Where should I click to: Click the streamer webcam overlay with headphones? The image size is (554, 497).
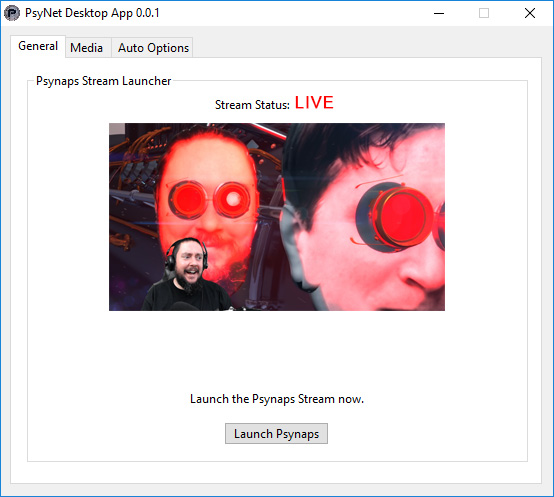pos(187,274)
